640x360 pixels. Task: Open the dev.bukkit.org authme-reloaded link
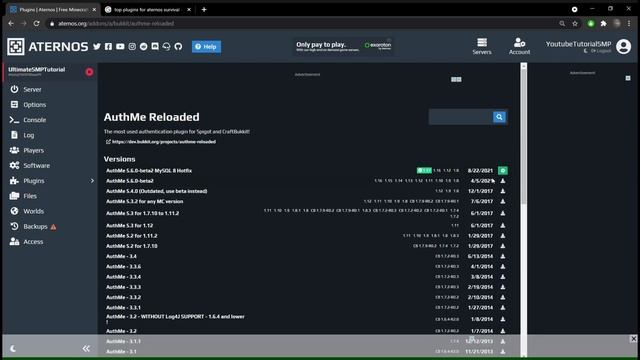click(164, 142)
